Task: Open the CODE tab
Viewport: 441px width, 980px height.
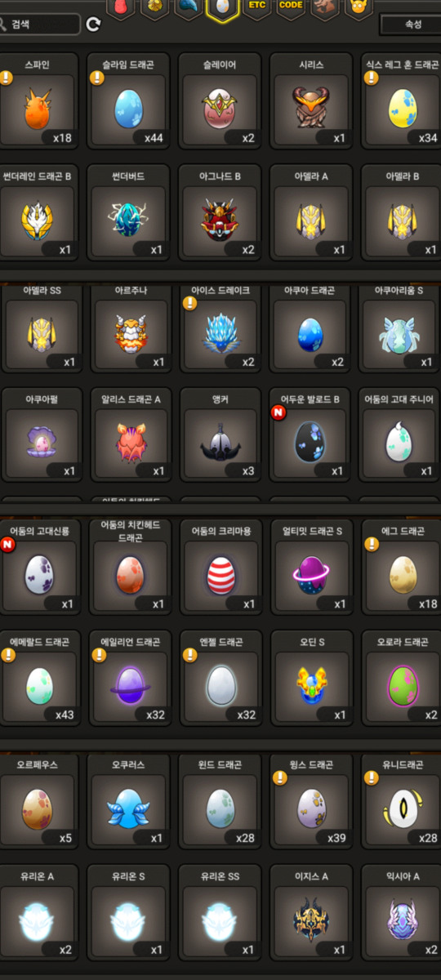Action: point(291,7)
